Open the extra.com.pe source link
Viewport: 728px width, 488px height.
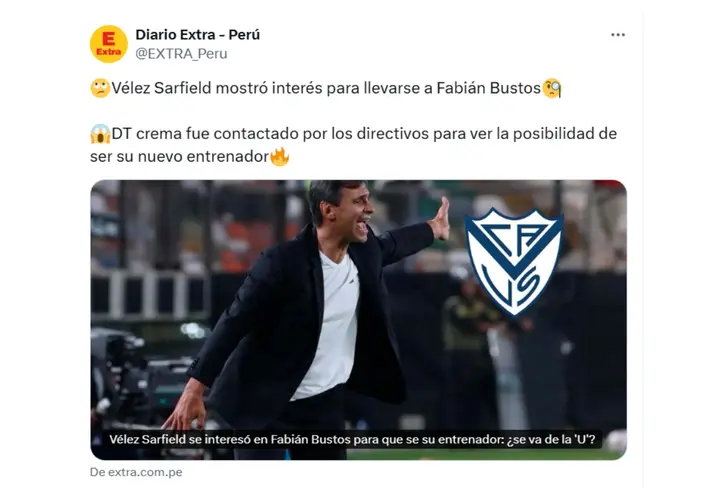pos(136,472)
